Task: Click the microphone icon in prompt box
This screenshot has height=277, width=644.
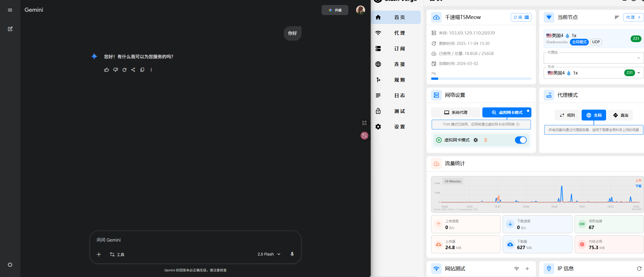Action: pyautogui.click(x=292, y=254)
